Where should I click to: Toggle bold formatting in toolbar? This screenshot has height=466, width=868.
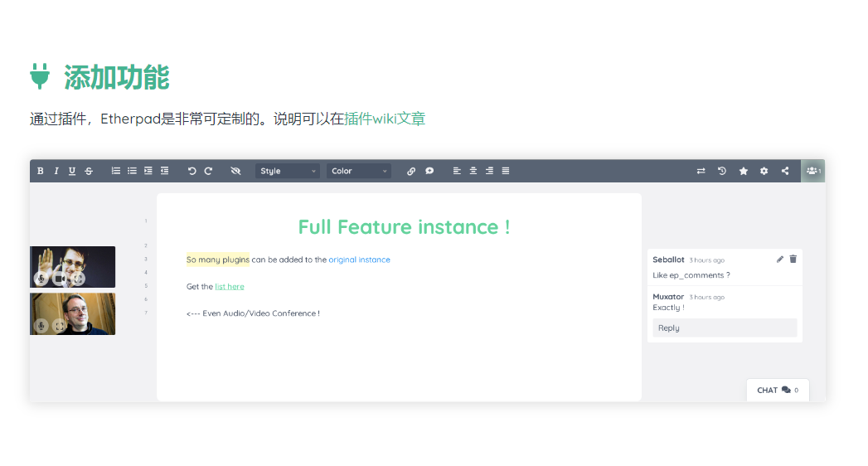41,171
